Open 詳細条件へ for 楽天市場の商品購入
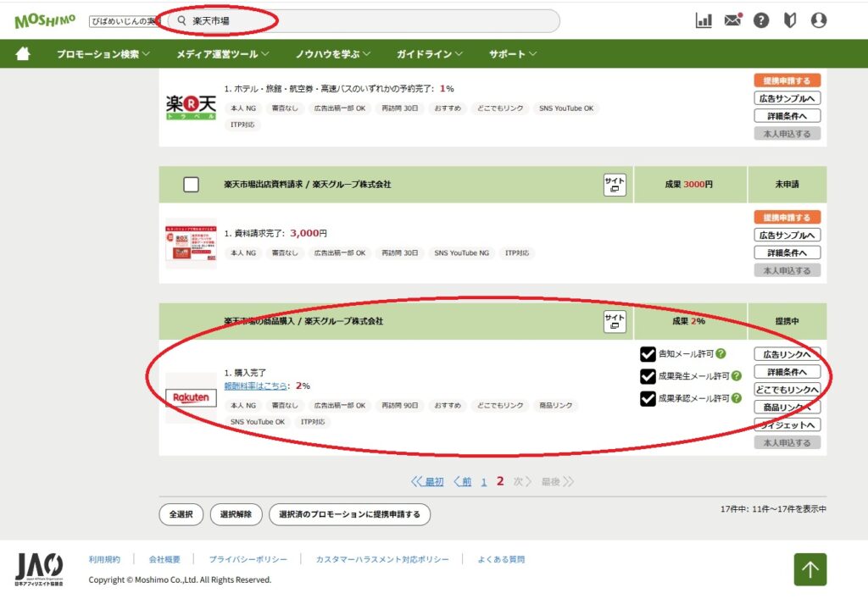Image resolution: width=868 pixels, height=599 pixels. coord(787,372)
